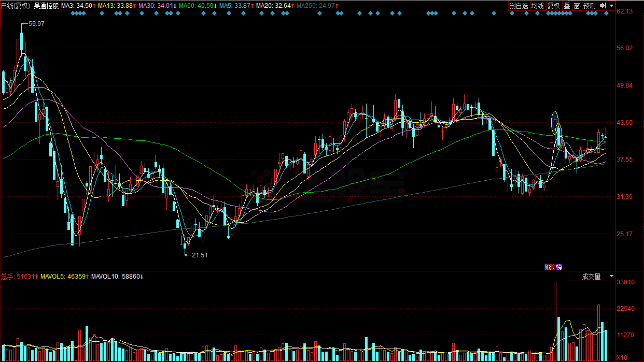The height and width of the screenshot is (362, 644).
Task: Click the 21.51 low price marker
Action: (x=200, y=255)
